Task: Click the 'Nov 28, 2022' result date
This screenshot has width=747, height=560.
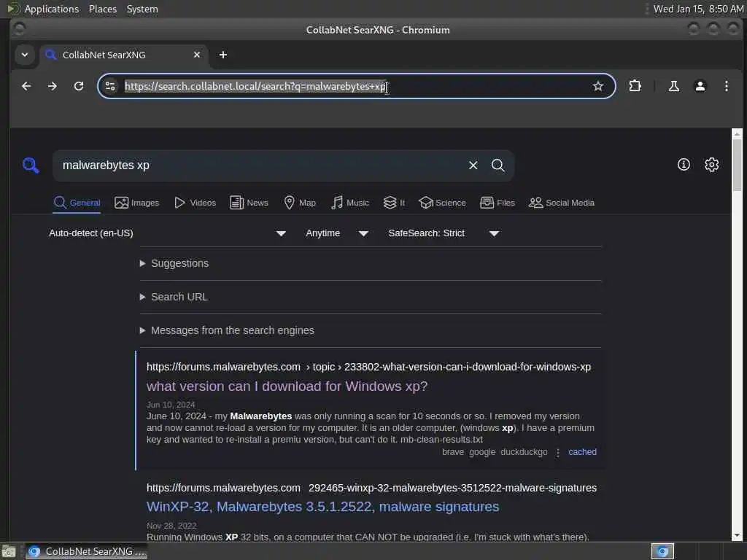Action: click(x=171, y=526)
